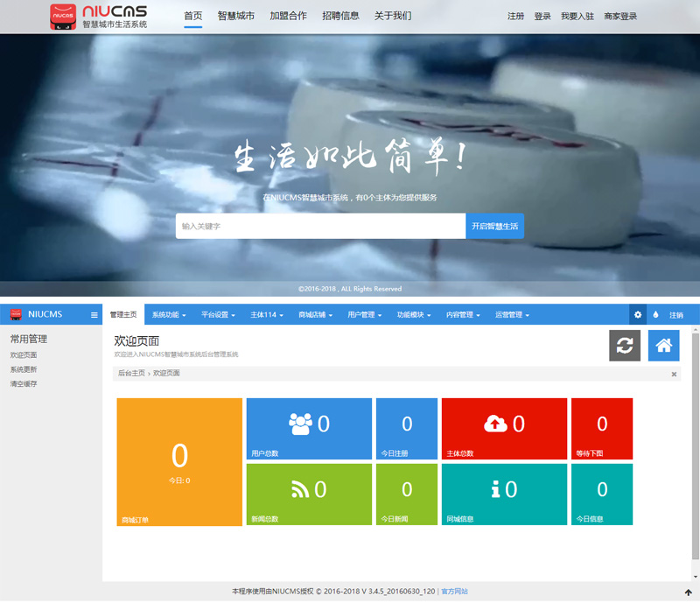
Task: Click the 开启智慧生活 search button
Action: [x=494, y=226]
